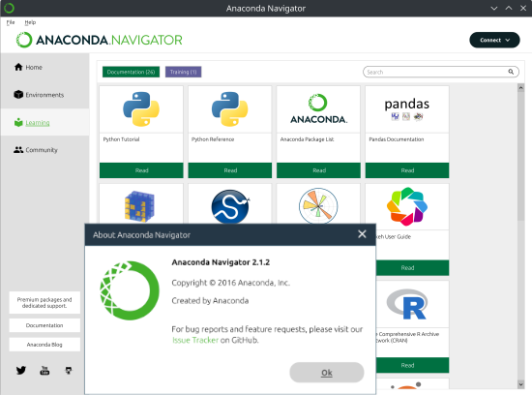Click the Python Tutorial logo thumbnail
This screenshot has width=532, height=395.
141,109
